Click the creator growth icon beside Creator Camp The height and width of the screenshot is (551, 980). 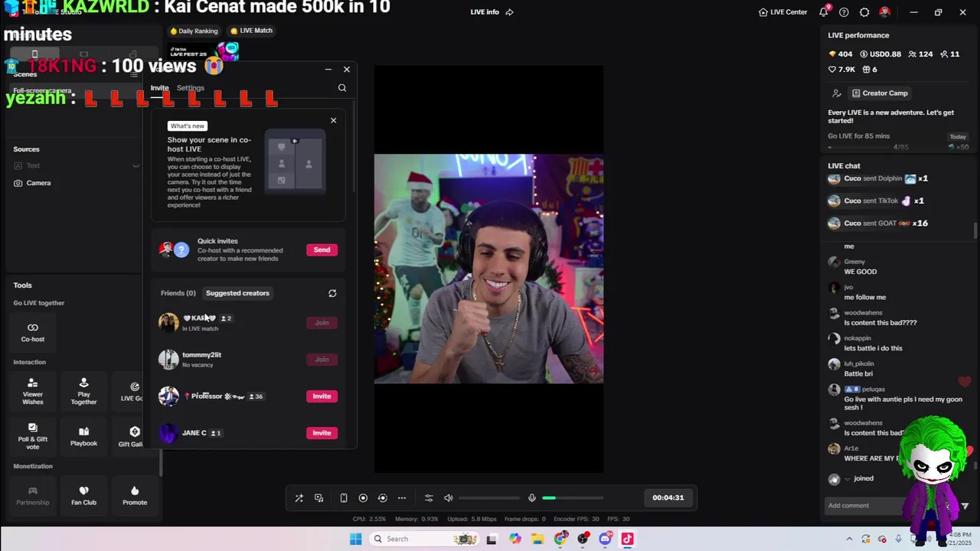[x=837, y=93]
